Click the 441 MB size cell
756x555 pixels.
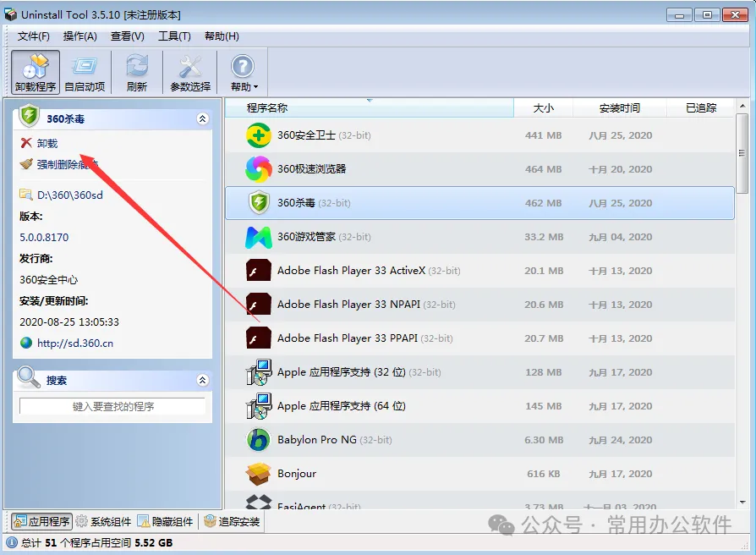pos(544,135)
